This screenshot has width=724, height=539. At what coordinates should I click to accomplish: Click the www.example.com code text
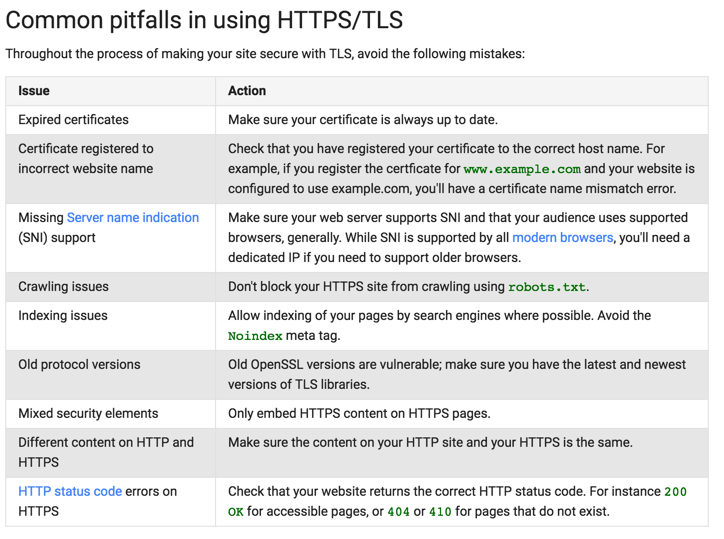click(x=521, y=169)
